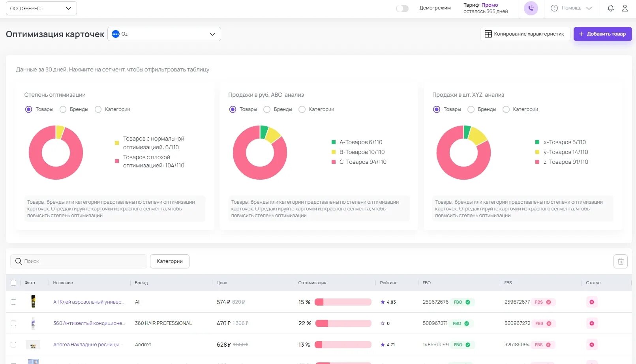Screen dimensions: 636x364
Task: Expand the Помощь dropdown
Action: 571,8
